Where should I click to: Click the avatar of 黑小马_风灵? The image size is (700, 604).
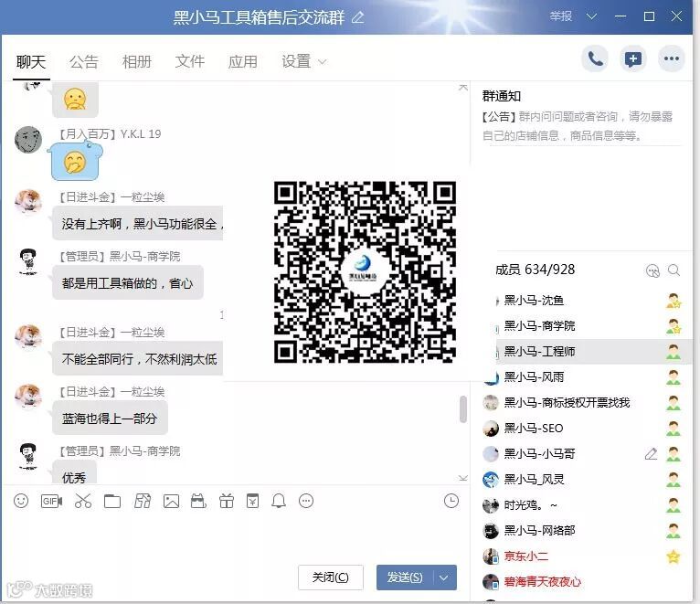tap(491, 480)
